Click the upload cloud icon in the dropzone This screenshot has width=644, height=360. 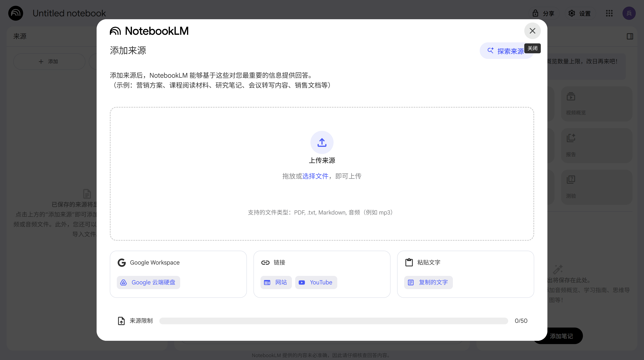322,142
